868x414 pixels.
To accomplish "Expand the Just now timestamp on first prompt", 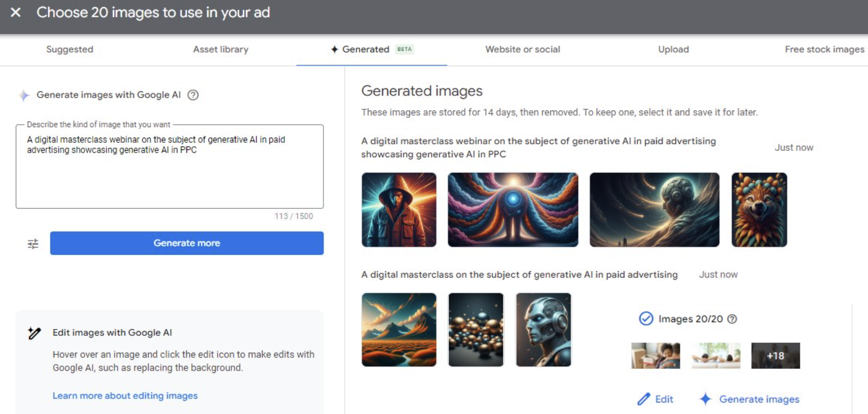I will tap(793, 147).
